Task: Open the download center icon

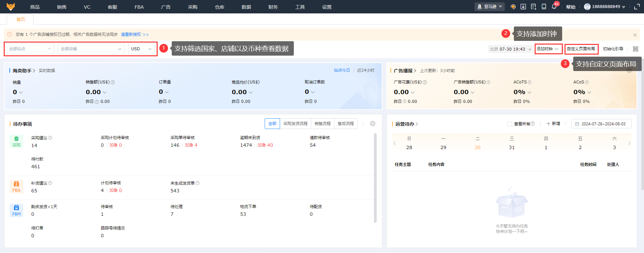Action: point(523,7)
